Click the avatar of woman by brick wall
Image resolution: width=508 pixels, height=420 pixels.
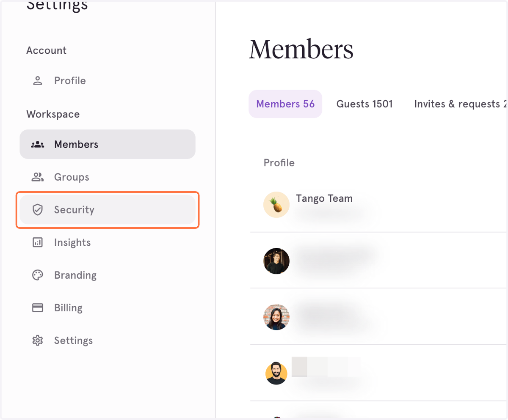276,317
